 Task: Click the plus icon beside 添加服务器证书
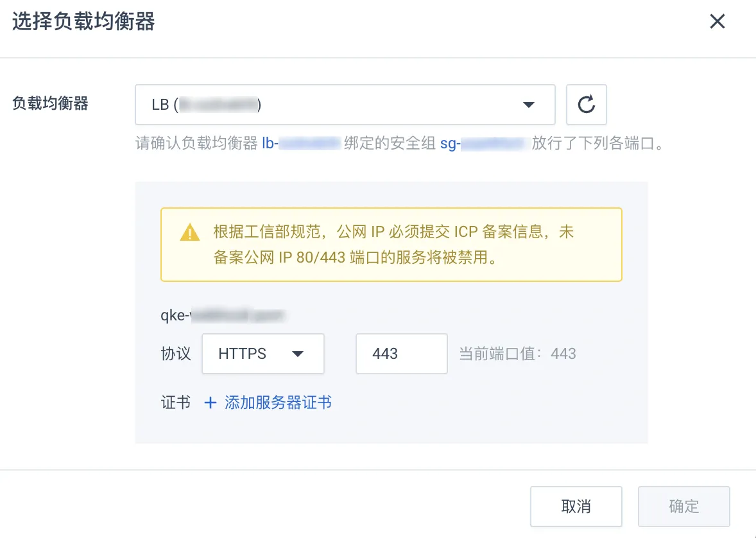click(210, 403)
